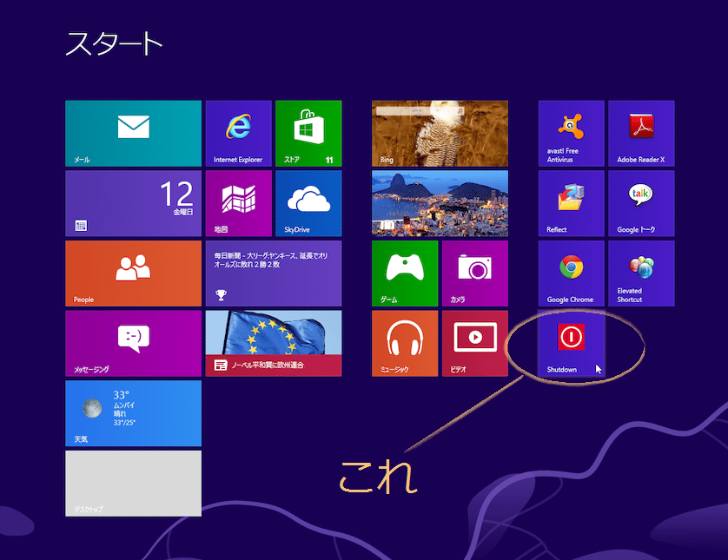Screen dimensions: 728x560
Task: Open the Calendar tile showing 12
Action: click(x=133, y=204)
